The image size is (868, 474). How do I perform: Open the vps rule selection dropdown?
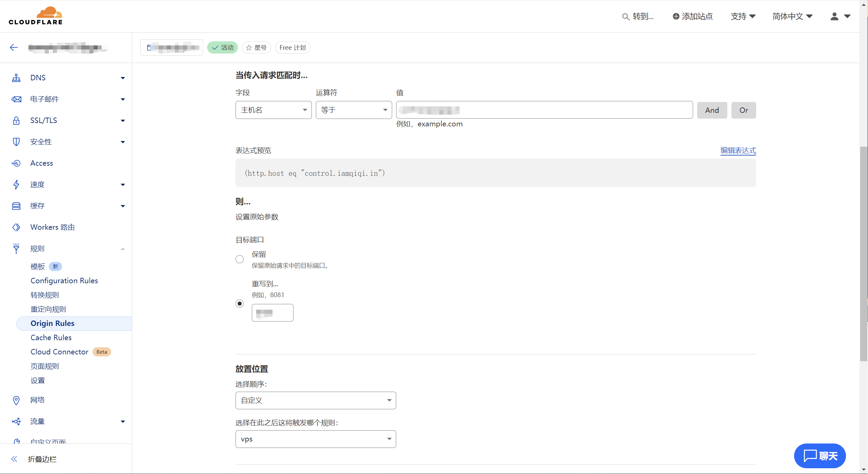point(316,439)
